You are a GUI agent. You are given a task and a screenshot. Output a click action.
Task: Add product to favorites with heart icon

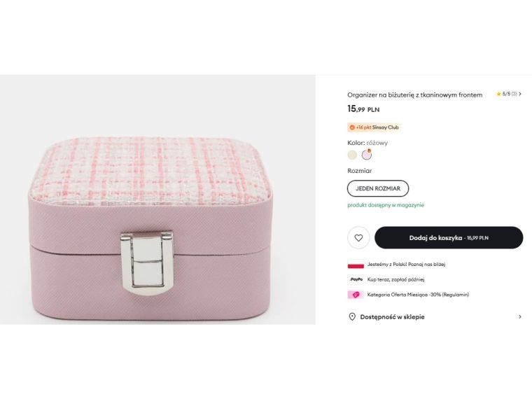pyautogui.click(x=358, y=238)
